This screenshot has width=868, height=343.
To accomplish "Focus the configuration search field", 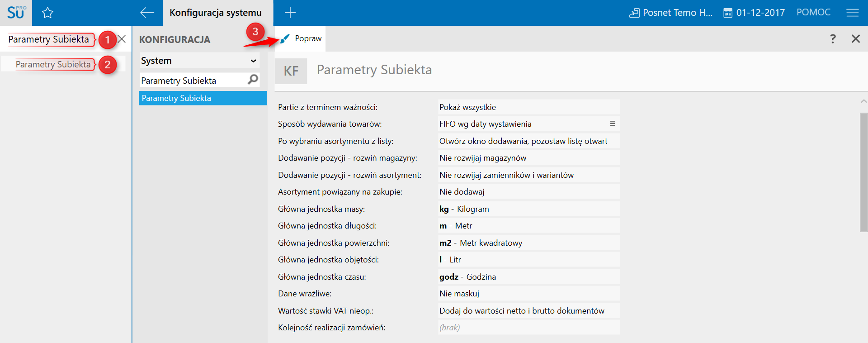I will (192, 81).
